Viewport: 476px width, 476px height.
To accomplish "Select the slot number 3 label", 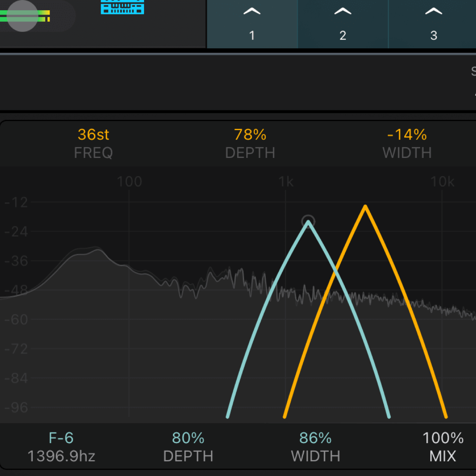I will pyautogui.click(x=434, y=36).
